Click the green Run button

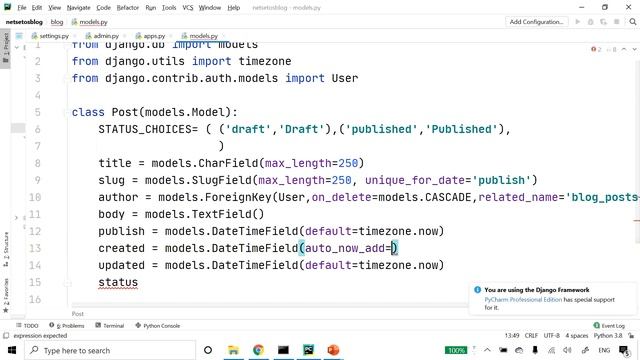[x=578, y=22]
